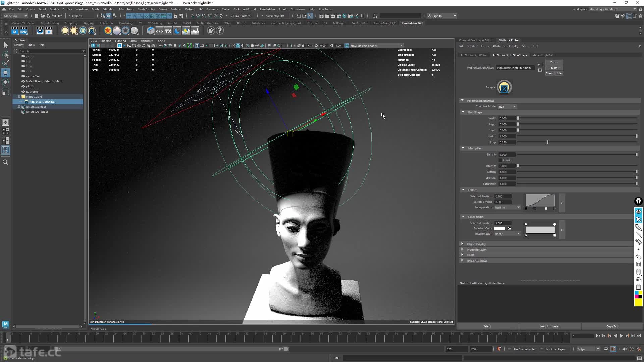Viewport: 644px width, 362px height.
Task: Open the render view eye clapper icon
Action: coord(40,31)
